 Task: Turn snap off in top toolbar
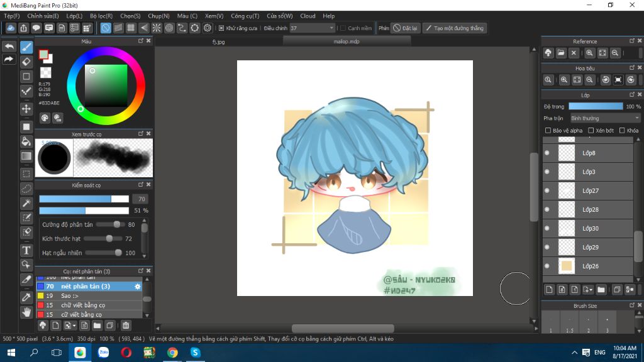pyautogui.click(x=106, y=28)
